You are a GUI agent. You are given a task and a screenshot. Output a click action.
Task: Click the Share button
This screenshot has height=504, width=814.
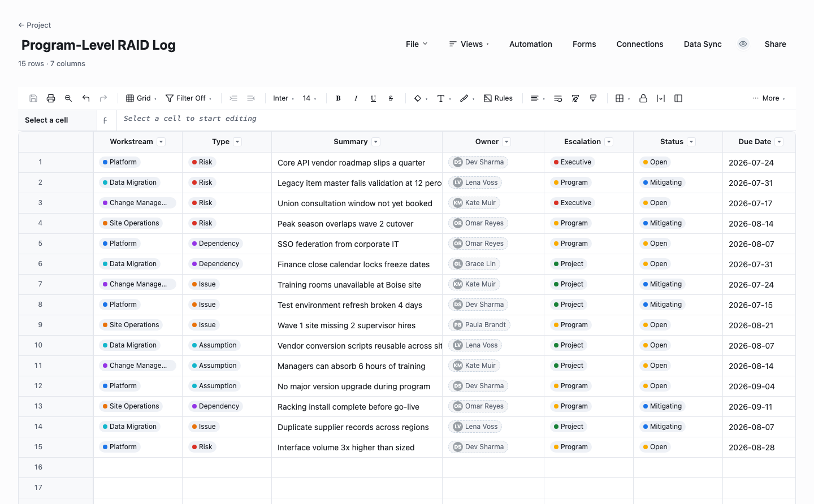click(776, 44)
